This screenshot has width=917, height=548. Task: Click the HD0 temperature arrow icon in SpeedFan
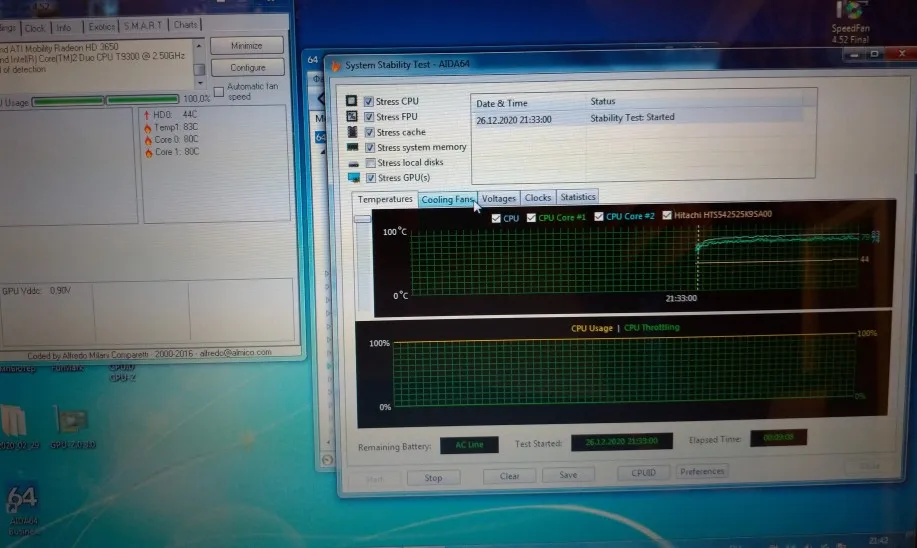(x=147, y=115)
